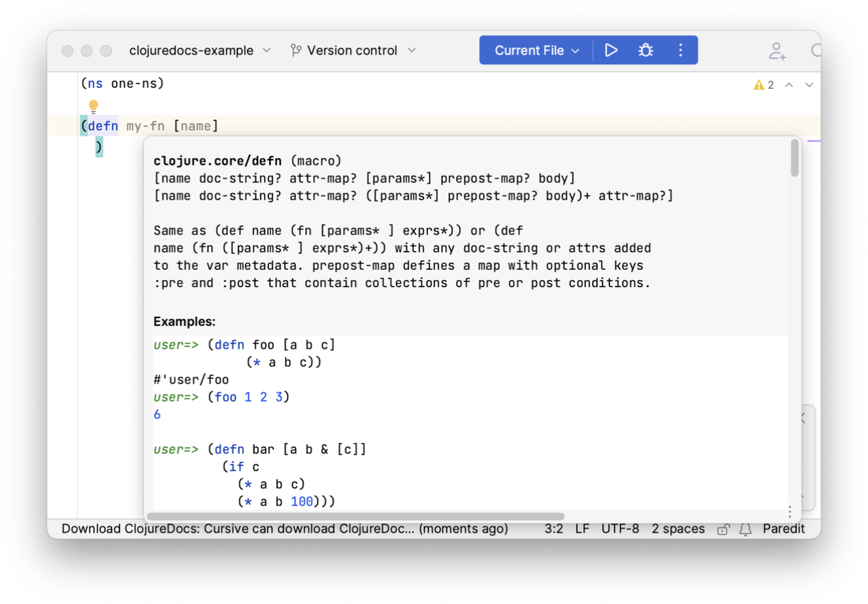Toggle the read-only lock icon
The image size is (868, 604).
coord(724,529)
